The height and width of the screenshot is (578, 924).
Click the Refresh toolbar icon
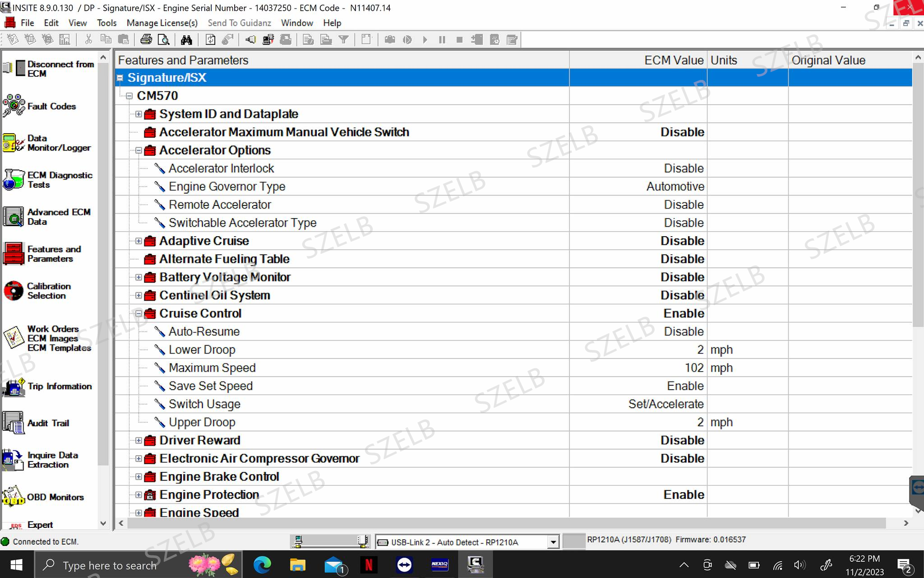coord(210,40)
